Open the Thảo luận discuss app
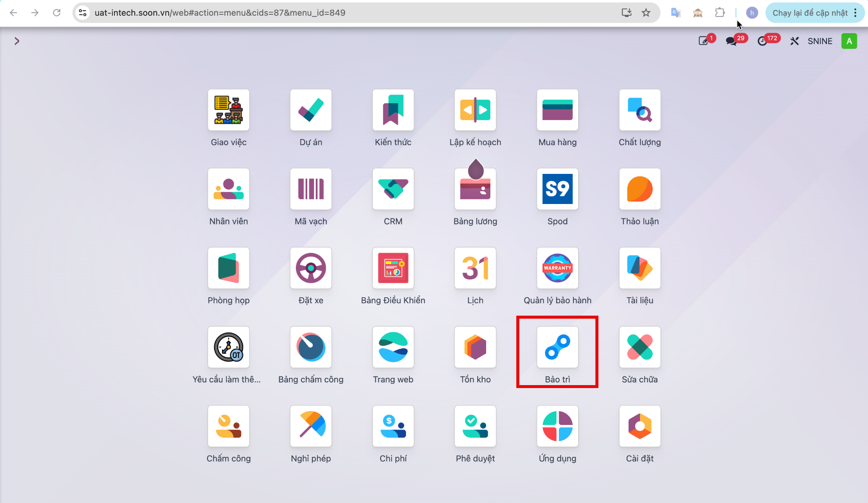Viewport: 868px width, 503px height. [x=640, y=189]
